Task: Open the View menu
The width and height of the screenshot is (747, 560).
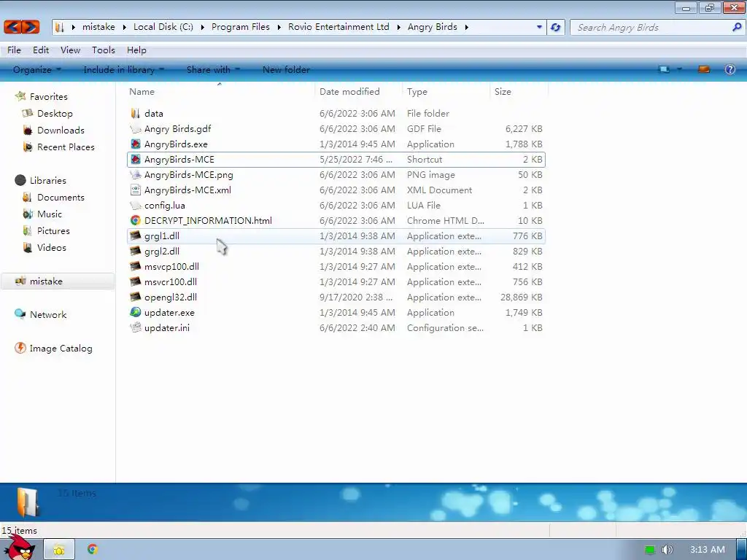Action: point(70,50)
